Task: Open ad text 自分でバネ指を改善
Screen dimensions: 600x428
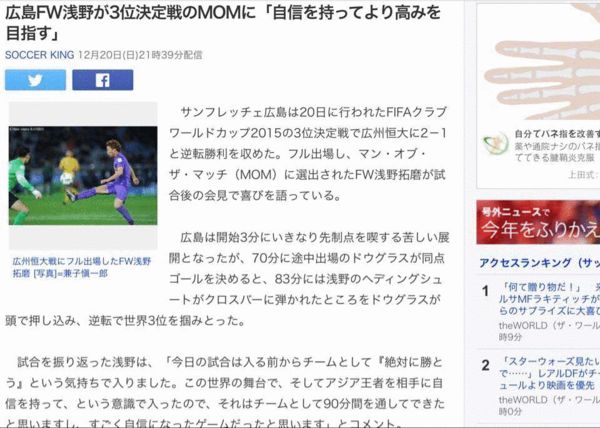Action: click(557, 133)
